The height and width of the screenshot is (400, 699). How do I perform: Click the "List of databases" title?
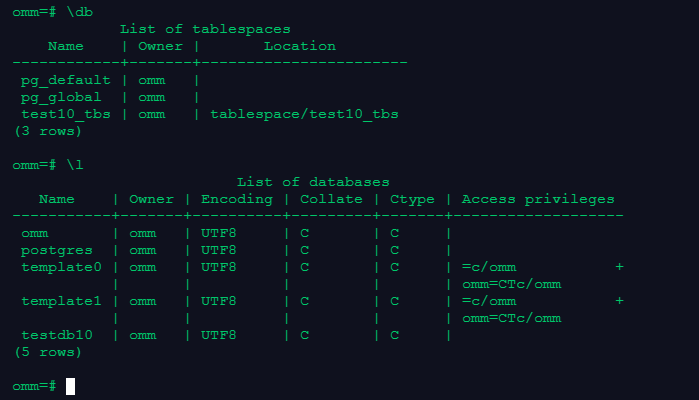pyautogui.click(x=313, y=182)
